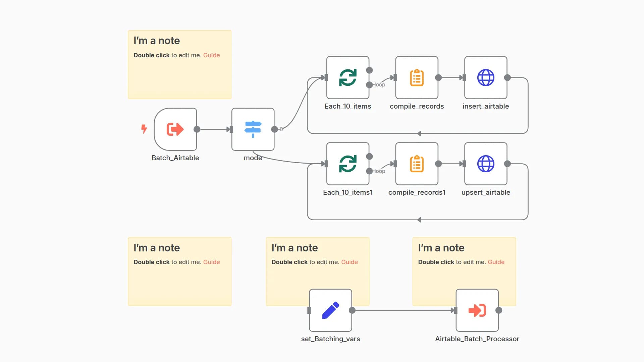Click the Airtable_Batch_Processor output connector
The width and height of the screenshot is (644, 362).
tap(499, 310)
